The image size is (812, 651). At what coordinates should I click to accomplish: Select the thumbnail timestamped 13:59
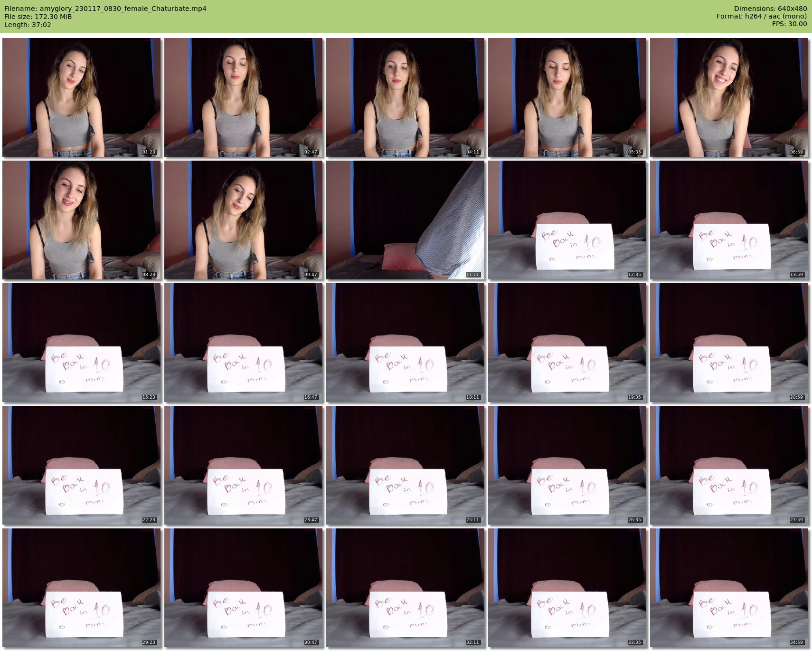coord(729,220)
